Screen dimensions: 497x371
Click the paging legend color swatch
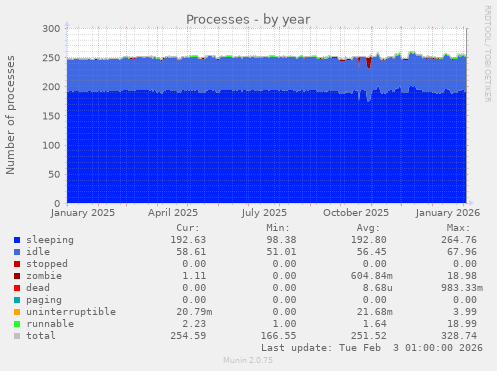click(x=17, y=300)
